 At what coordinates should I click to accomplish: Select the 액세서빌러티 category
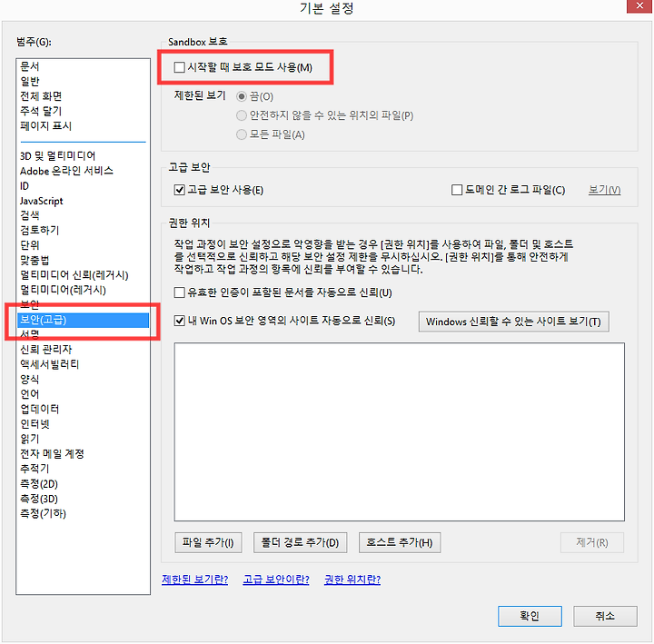click(83, 364)
